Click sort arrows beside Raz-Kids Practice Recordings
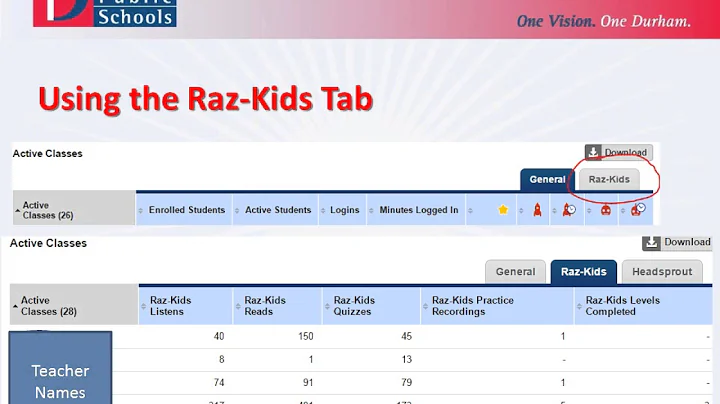 425,306
